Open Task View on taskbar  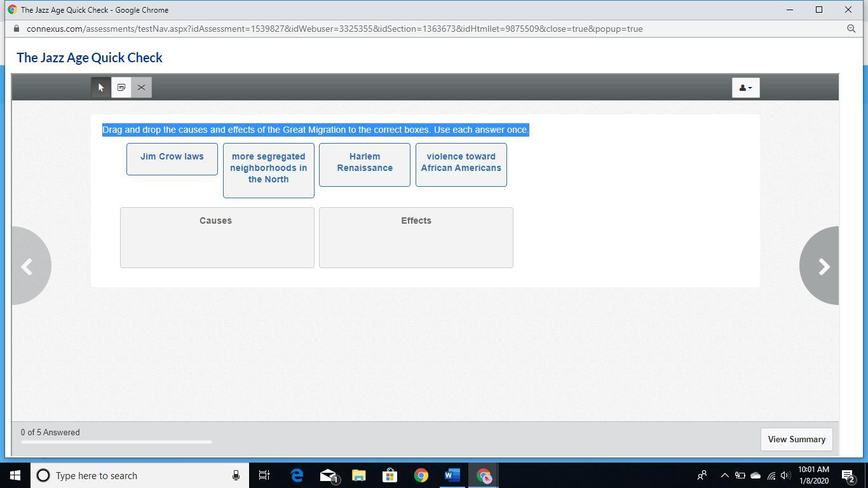click(264, 475)
